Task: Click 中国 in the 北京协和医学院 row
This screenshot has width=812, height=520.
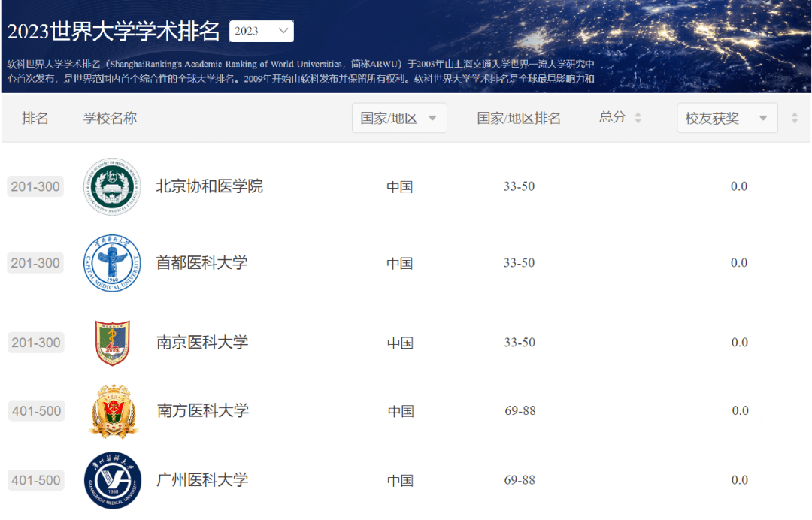Action: pos(400,187)
